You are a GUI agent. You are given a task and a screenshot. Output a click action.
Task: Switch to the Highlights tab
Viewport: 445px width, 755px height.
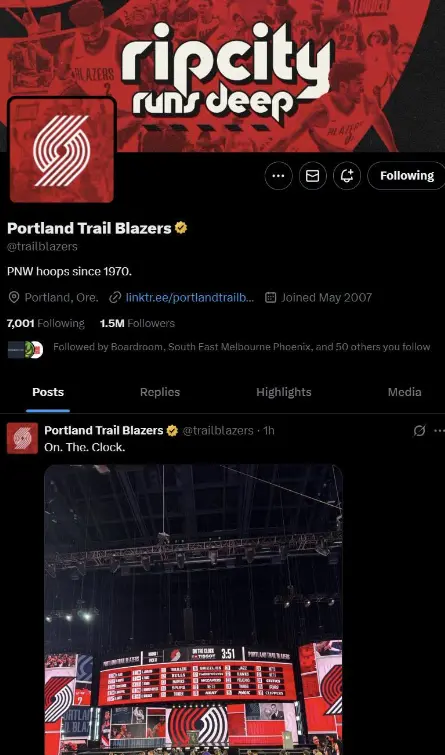coord(284,392)
